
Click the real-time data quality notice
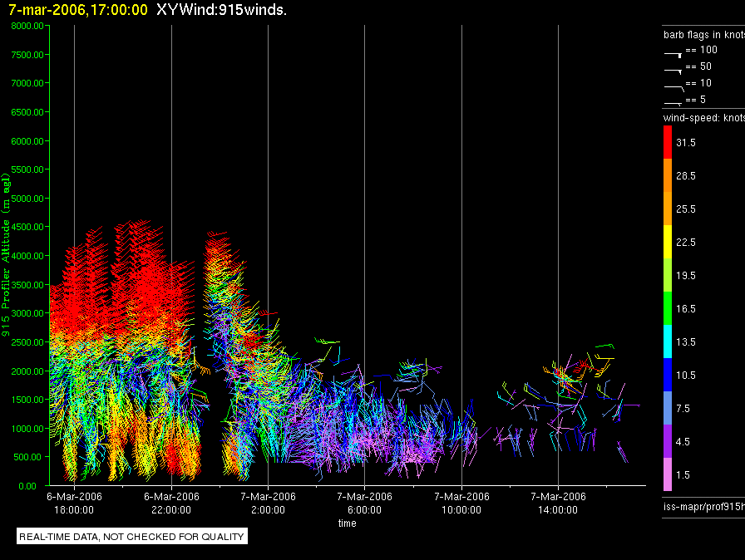[x=131, y=536]
